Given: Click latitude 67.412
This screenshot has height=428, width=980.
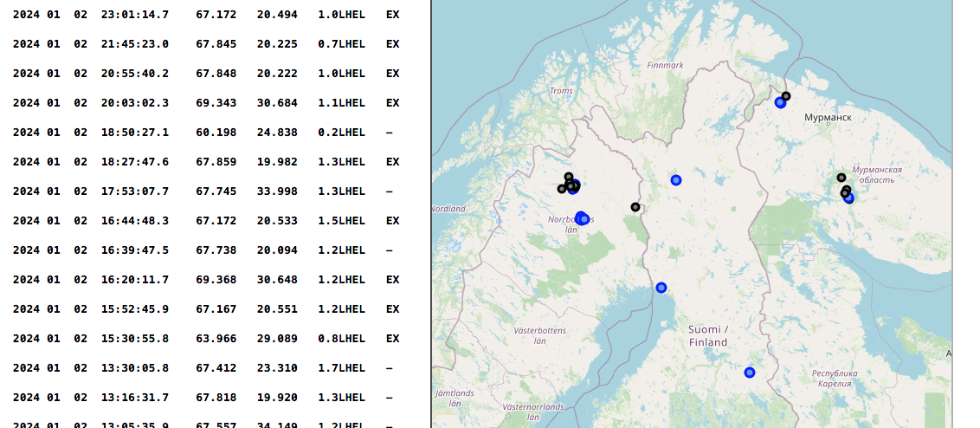Looking at the screenshot, I should [x=216, y=368].
